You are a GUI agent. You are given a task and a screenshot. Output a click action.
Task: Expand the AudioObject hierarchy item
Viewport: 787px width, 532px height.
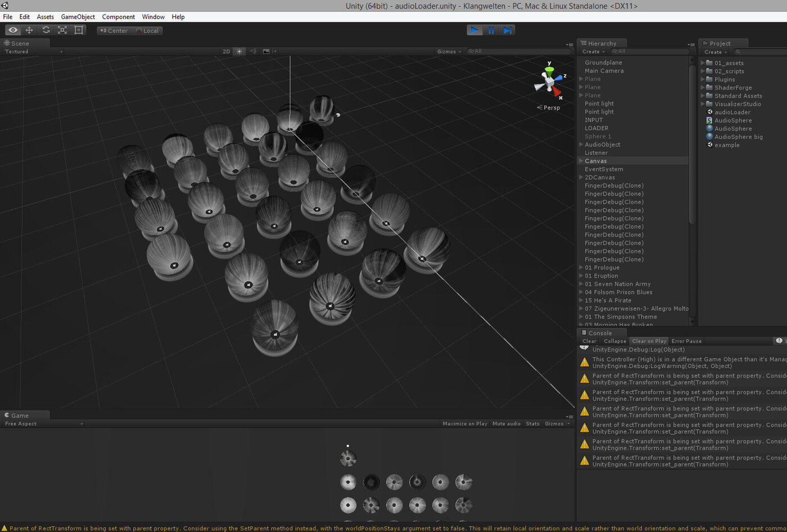581,144
